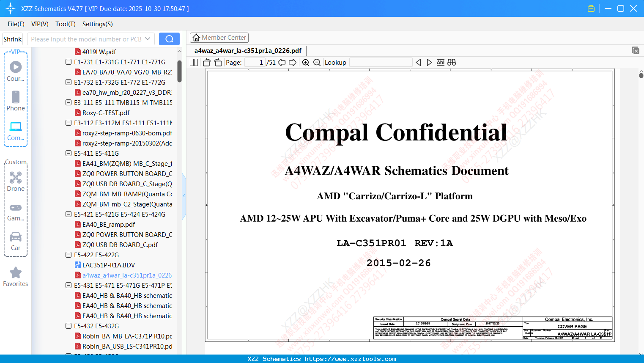Collapse the E3-111 E5-111 tree group

point(69,102)
